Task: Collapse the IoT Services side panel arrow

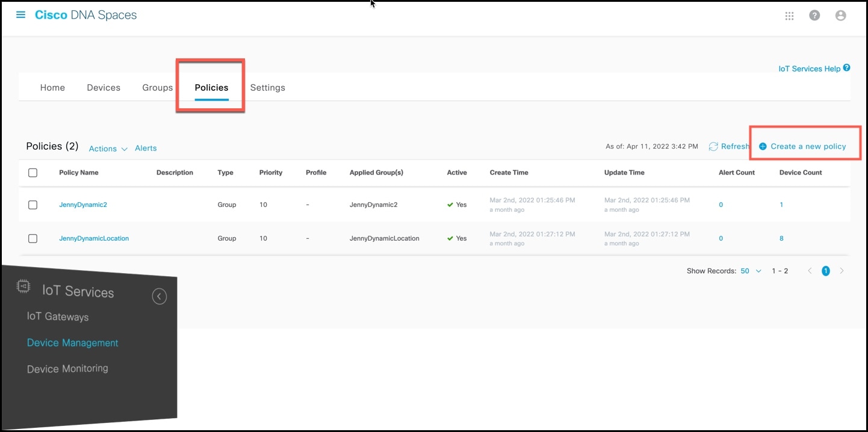Action: tap(160, 296)
